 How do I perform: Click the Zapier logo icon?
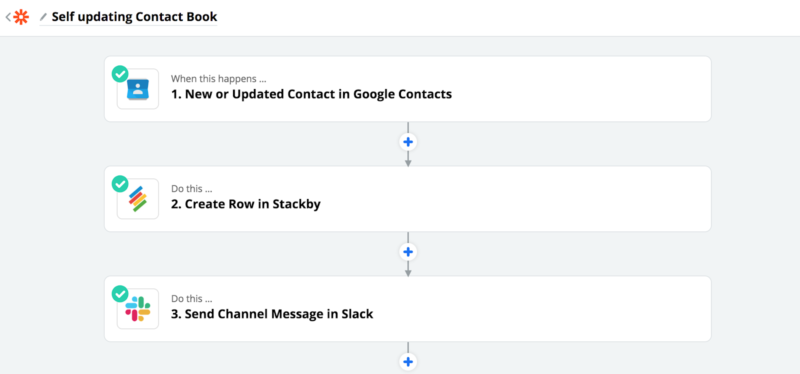[21, 17]
